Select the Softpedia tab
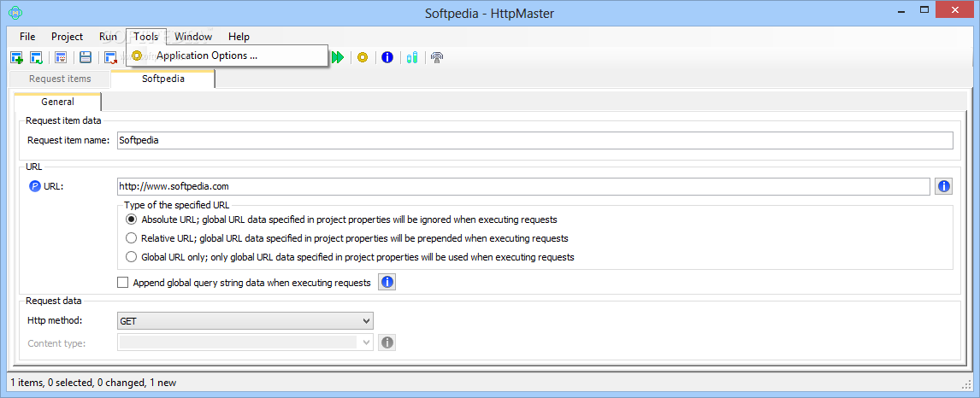This screenshot has width=980, height=398. (x=163, y=79)
